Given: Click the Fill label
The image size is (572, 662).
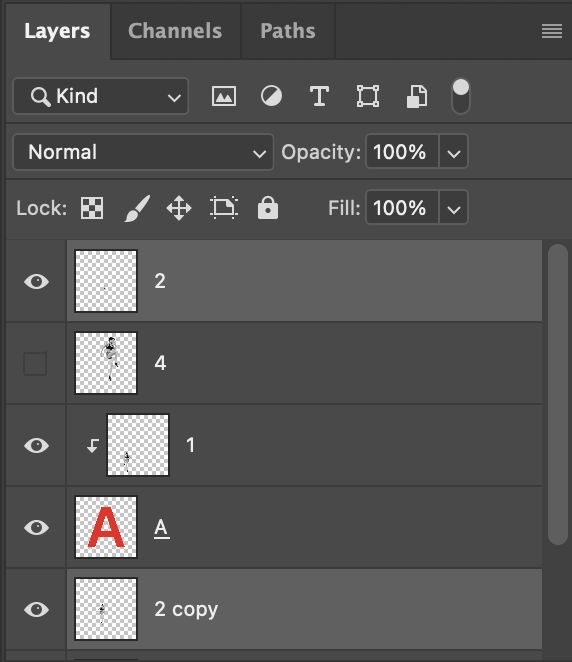Looking at the screenshot, I should coord(344,208).
